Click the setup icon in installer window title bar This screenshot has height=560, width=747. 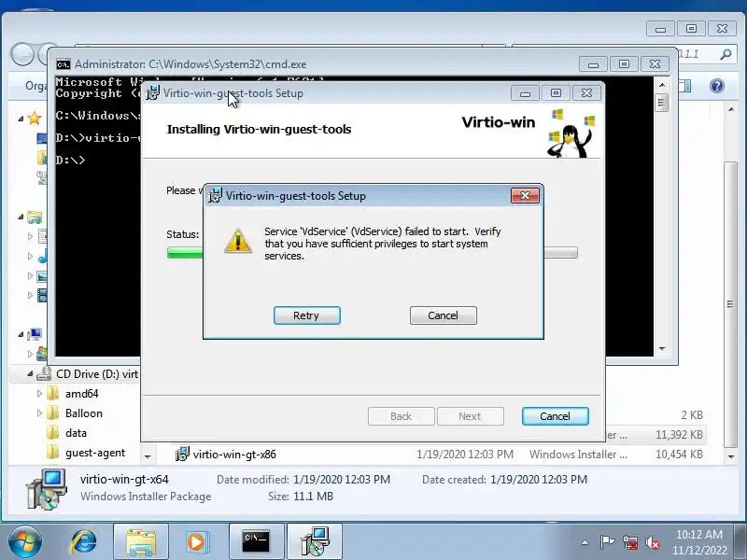coord(152,92)
